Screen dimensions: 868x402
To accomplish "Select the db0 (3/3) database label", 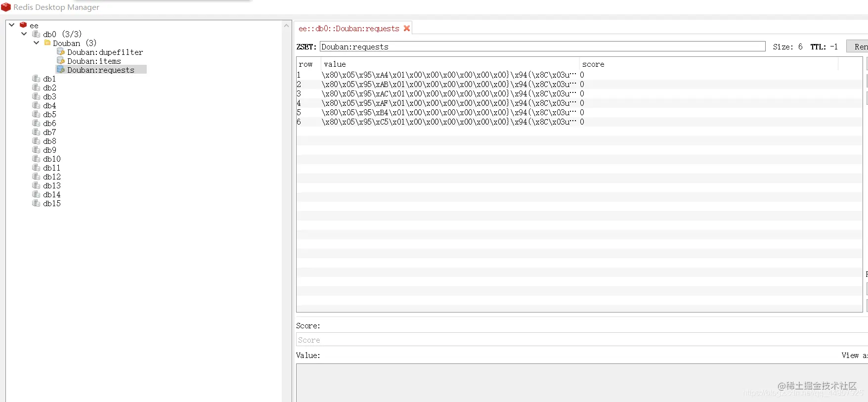I will click(62, 34).
